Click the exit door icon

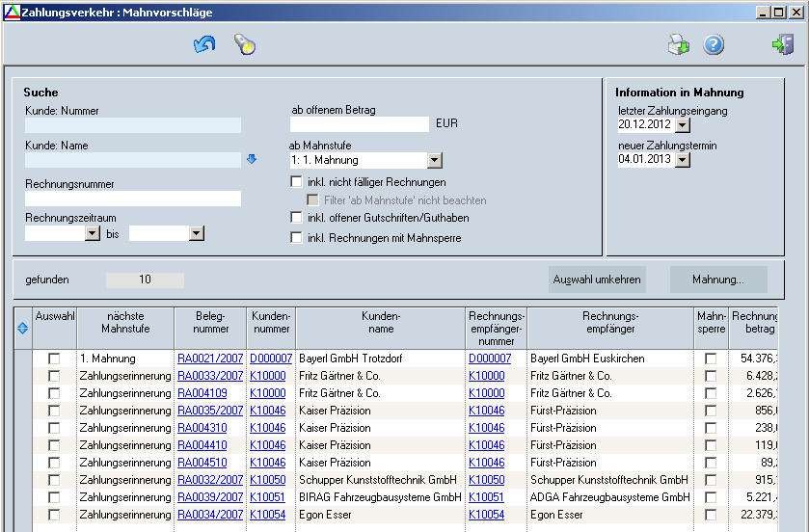point(782,44)
